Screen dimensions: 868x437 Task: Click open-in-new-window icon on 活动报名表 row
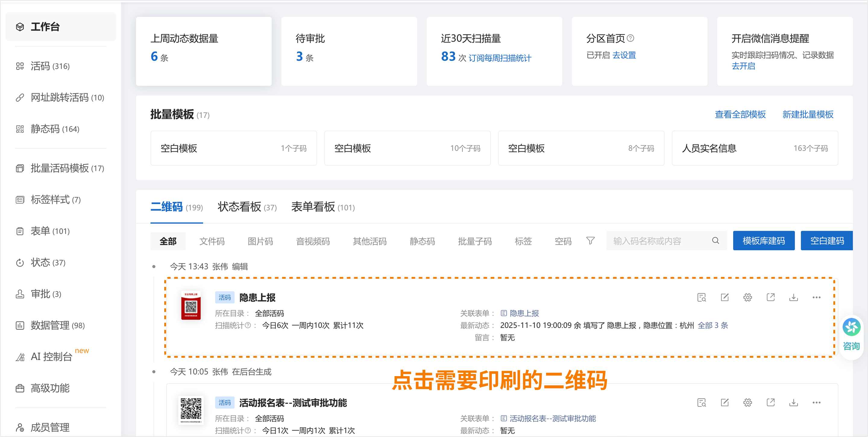point(770,402)
